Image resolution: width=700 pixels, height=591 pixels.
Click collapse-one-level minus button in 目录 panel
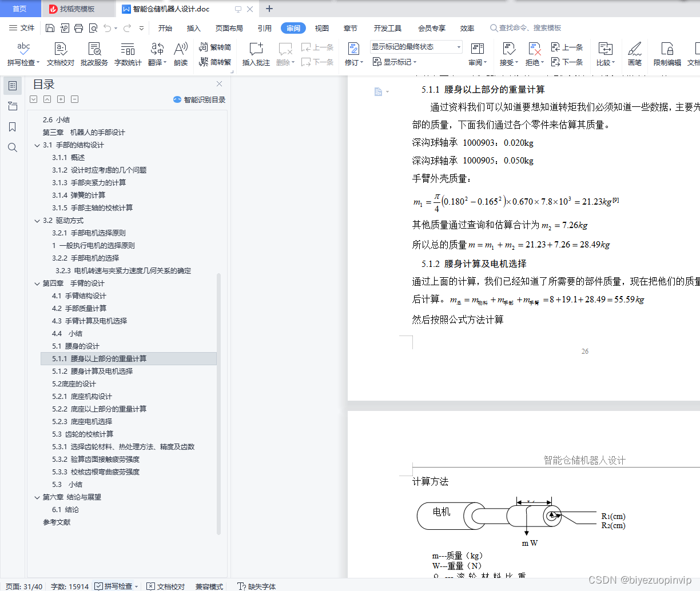pyautogui.click(x=75, y=99)
